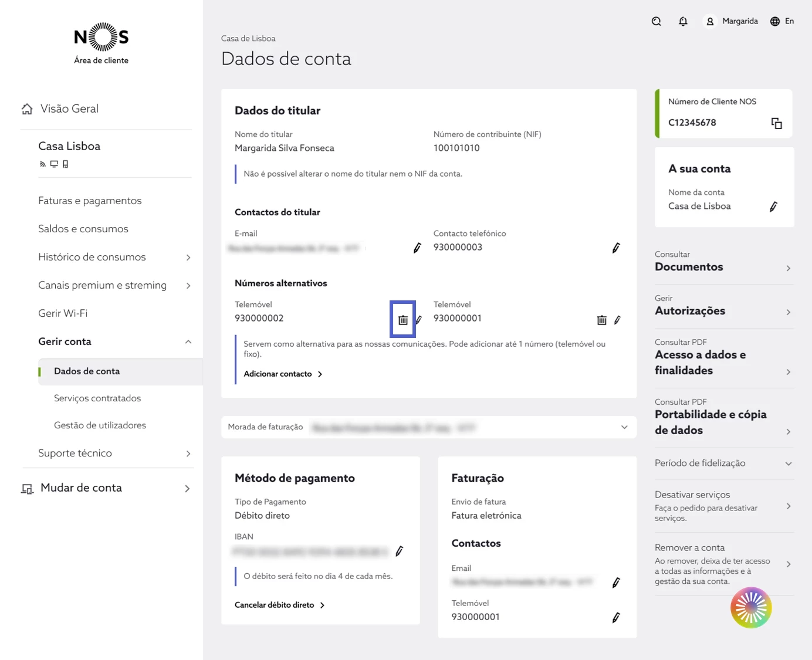Viewport: 812px width, 660px height.
Task: Click the Visão Geral home icon
Action: (27, 109)
